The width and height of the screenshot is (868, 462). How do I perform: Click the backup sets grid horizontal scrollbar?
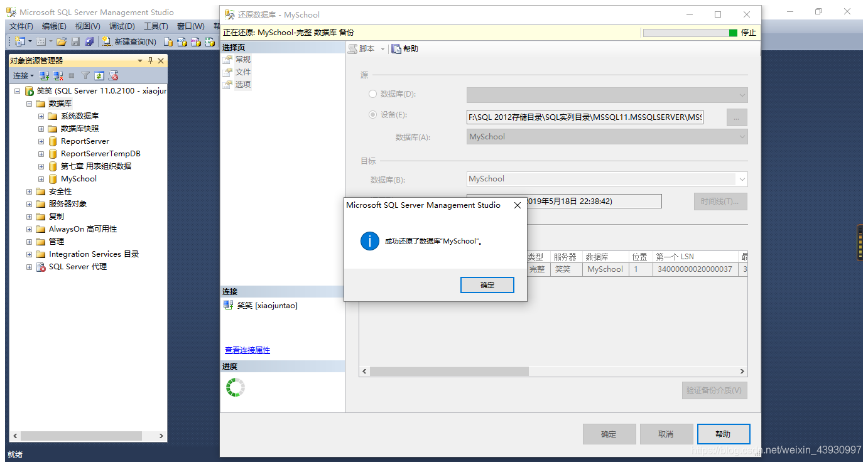point(553,372)
